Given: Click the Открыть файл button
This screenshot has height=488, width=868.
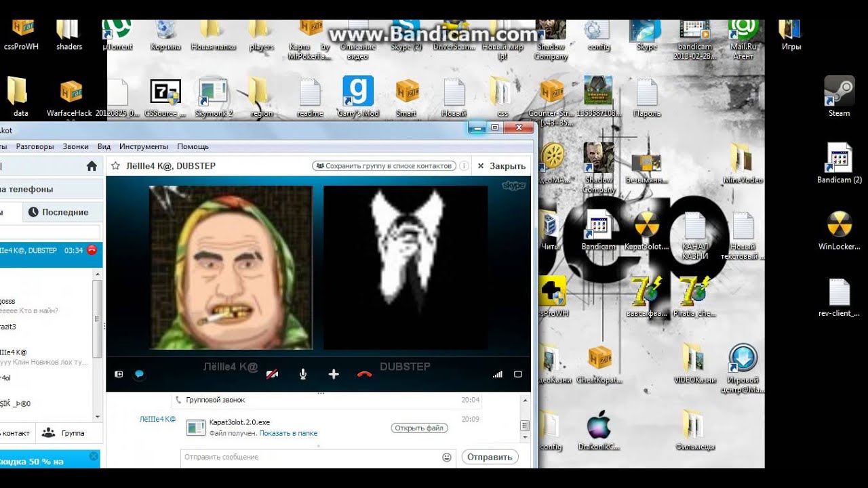Looking at the screenshot, I should (x=419, y=428).
